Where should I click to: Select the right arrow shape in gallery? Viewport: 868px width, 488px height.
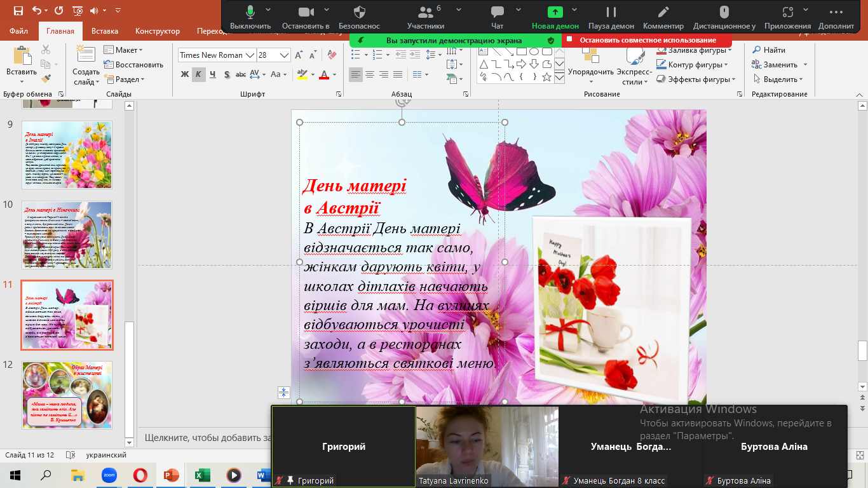point(521,64)
